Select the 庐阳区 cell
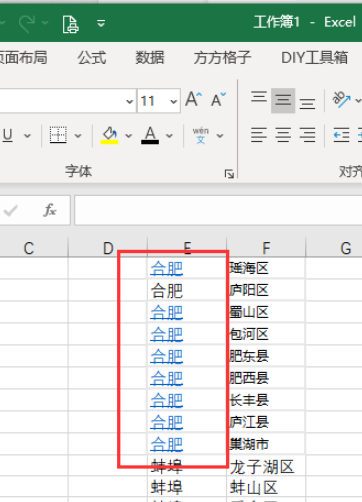 tap(266, 290)
